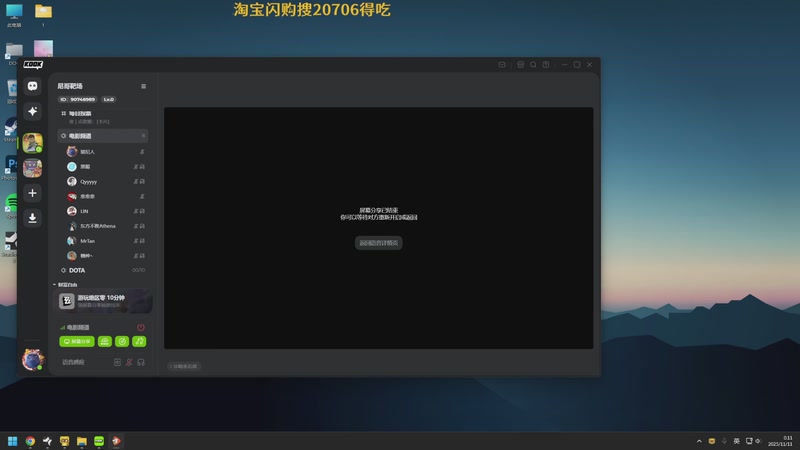This screenshot has width=800, height=450.
Task: Click the small chip below the video area
Action: 184,366
